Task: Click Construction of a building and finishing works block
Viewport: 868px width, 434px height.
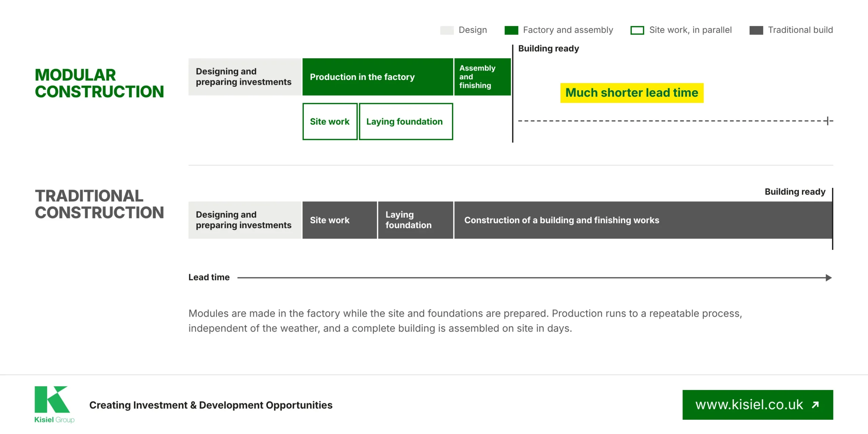Action: click(x=643, y=220)
